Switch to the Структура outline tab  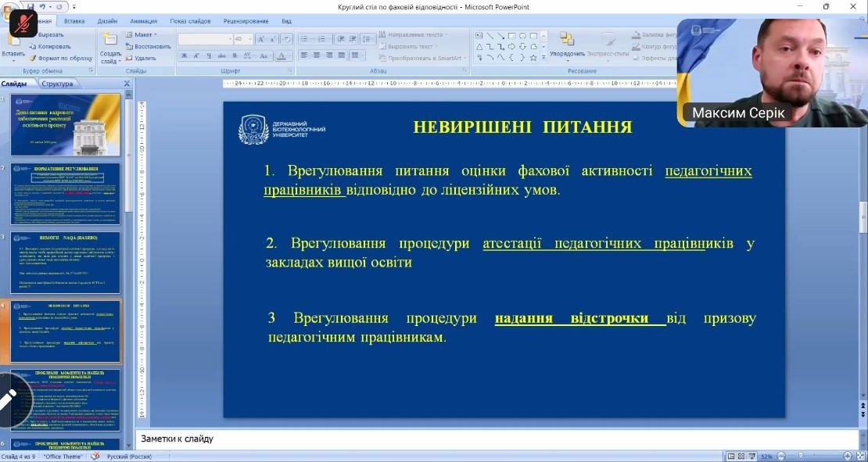click(x=58, y=84)
